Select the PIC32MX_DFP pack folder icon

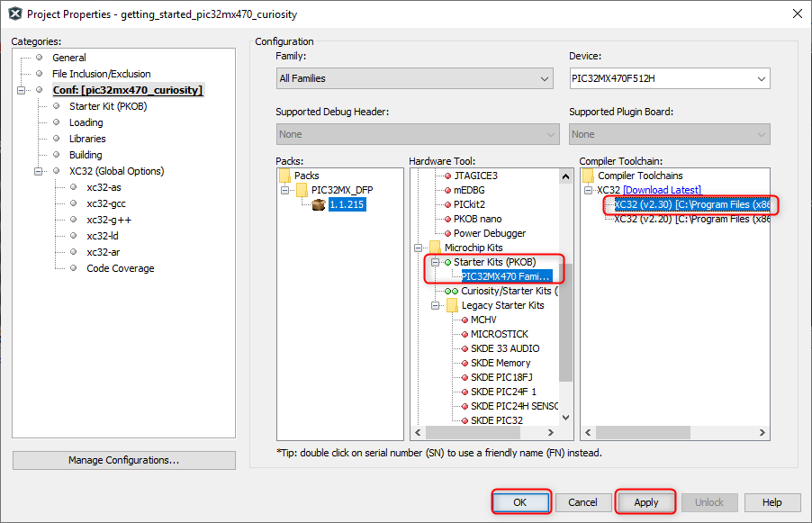tap(302, 190)
